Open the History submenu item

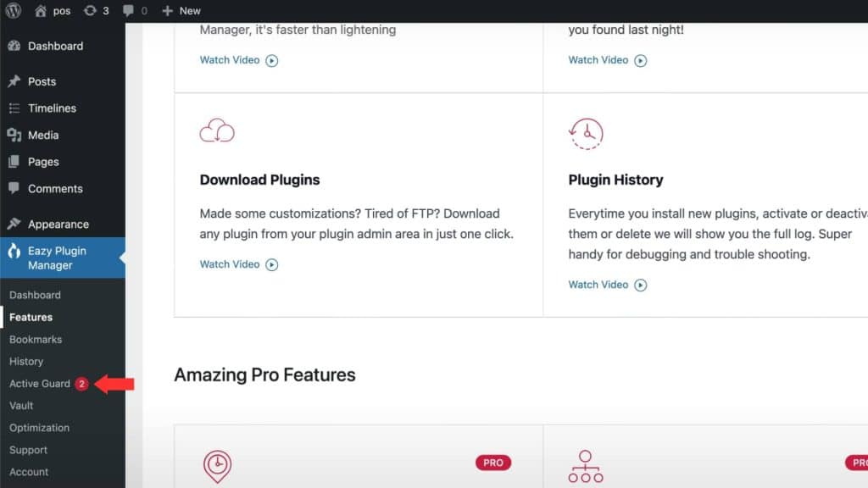(x=26, y=361)
